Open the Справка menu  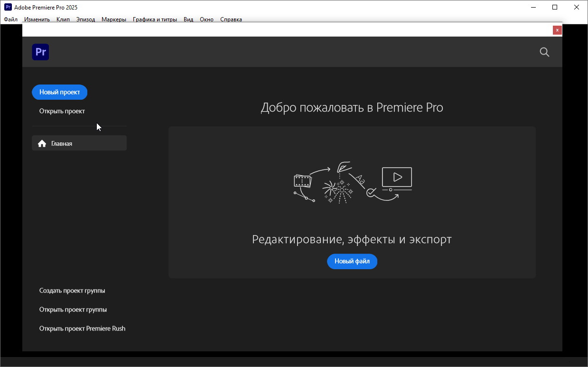pos(231,19)
